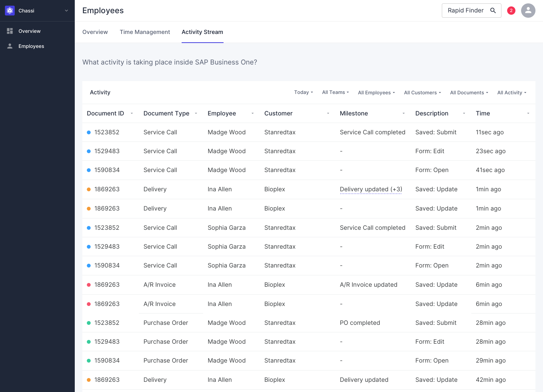Click 'Bioplex' in the 42min ago row
This screenshot has height=392, width=543.
(275, 380)
